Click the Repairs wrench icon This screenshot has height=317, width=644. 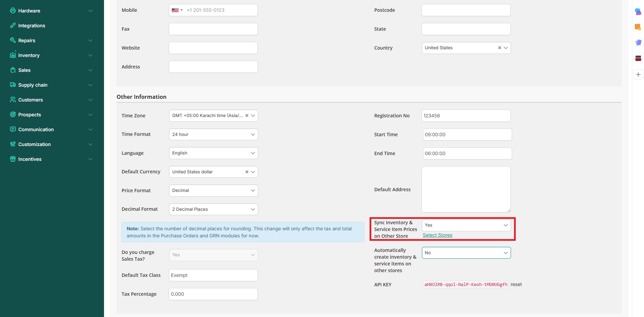tap(13, 40)
